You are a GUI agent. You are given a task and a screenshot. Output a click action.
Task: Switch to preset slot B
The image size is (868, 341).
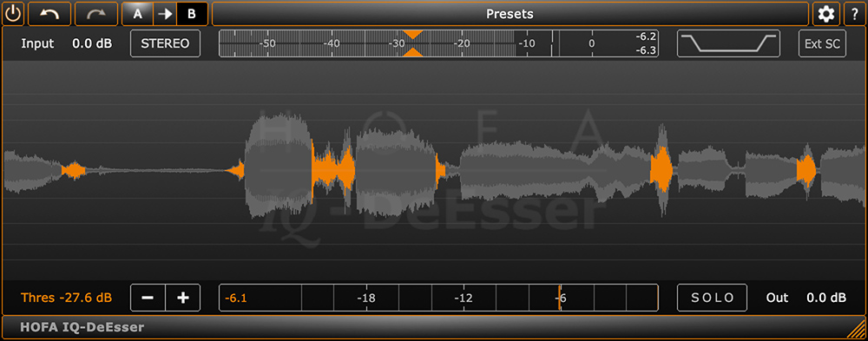coord(192,14)
